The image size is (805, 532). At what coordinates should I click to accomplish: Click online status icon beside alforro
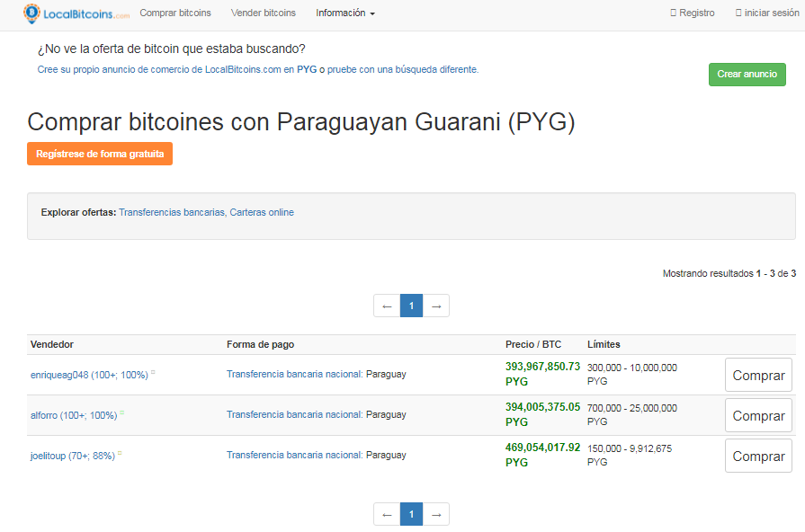coord(122,413)
